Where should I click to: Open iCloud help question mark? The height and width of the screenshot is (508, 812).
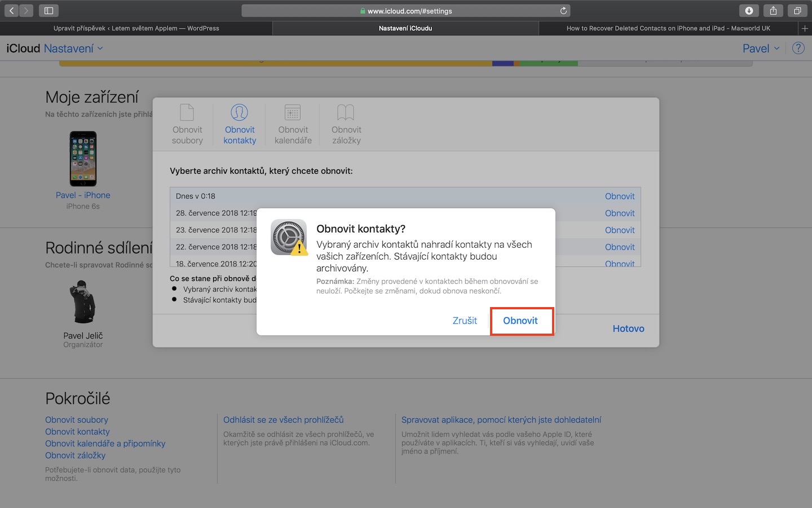(x=798, y=49)
